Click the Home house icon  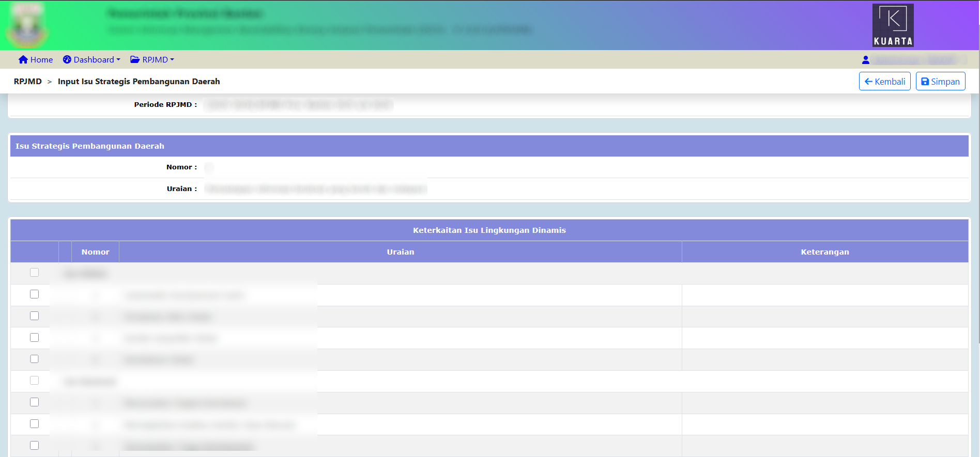coord(23,59)
